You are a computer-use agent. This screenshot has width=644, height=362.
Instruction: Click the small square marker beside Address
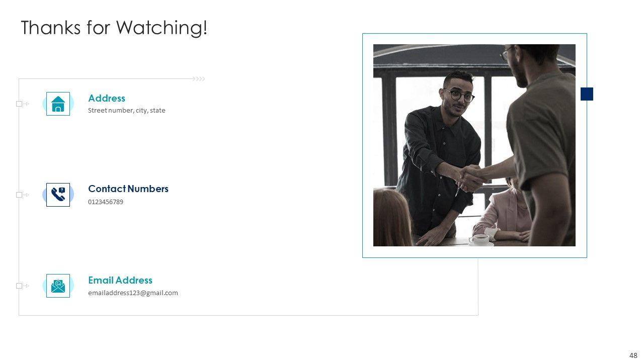point(19,104)
